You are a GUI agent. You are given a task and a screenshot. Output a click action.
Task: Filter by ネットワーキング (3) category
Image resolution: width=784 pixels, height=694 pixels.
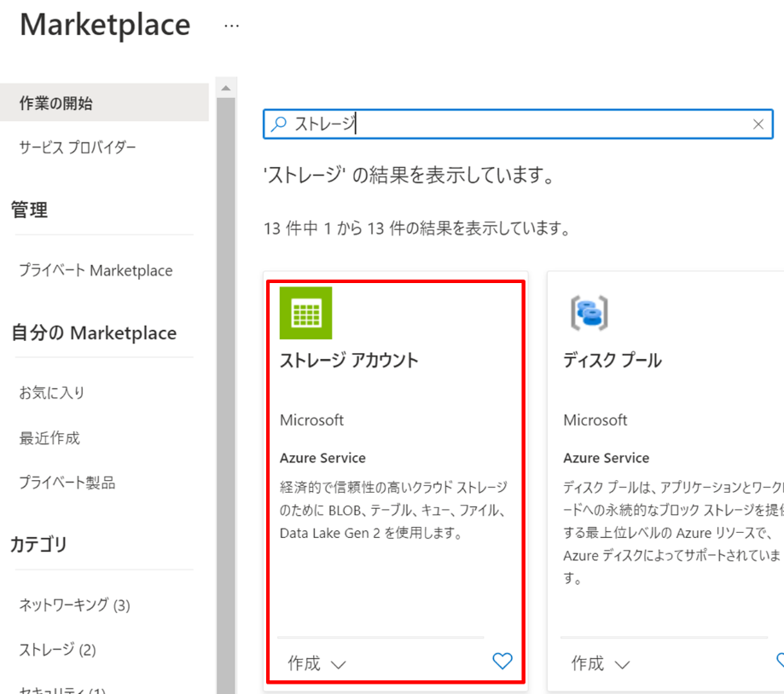74,605
